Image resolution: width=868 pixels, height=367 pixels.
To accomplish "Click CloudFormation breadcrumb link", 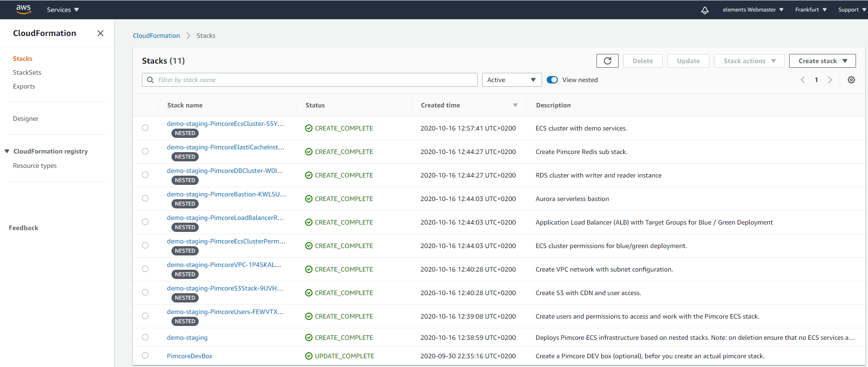I will pyautogui.click(x=156, y=36).
